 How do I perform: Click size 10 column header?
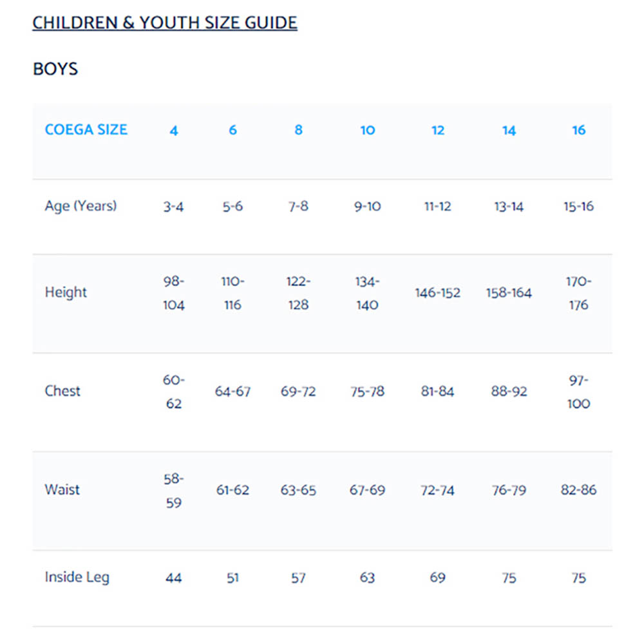coord(368,130)
